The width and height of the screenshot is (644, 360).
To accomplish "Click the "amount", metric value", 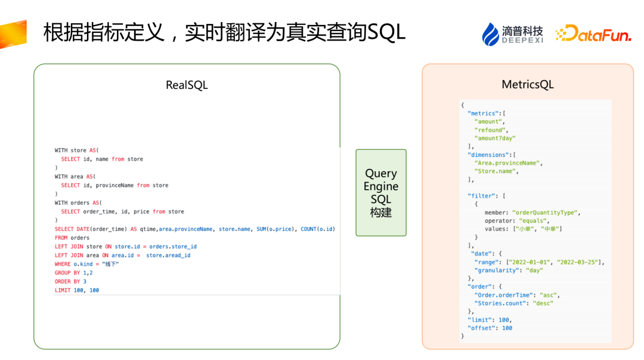I will click(x=490, y=121).
